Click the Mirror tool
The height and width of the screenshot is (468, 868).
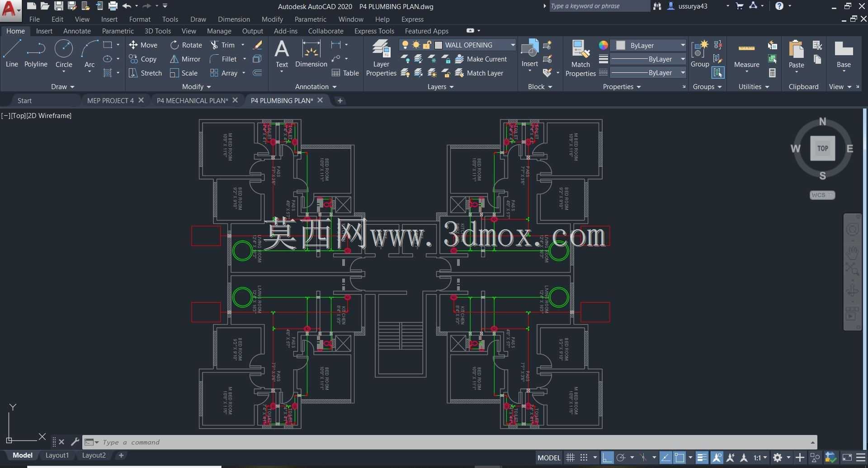(x=185, y=59)
